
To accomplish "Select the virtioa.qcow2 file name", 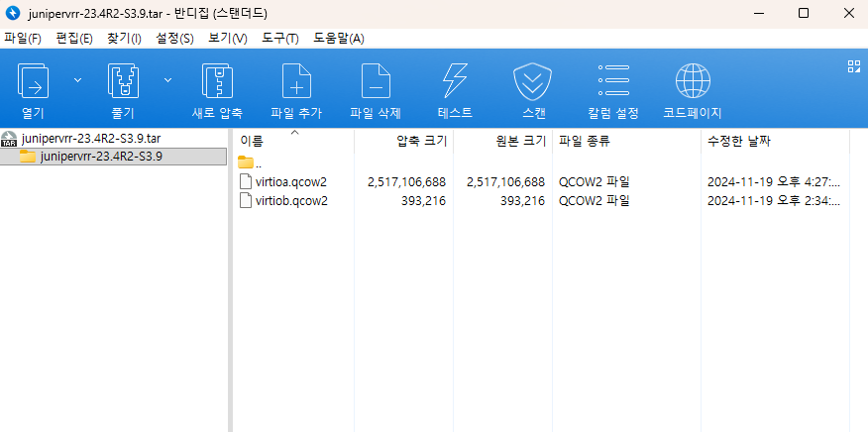I will tap(291, 181).
